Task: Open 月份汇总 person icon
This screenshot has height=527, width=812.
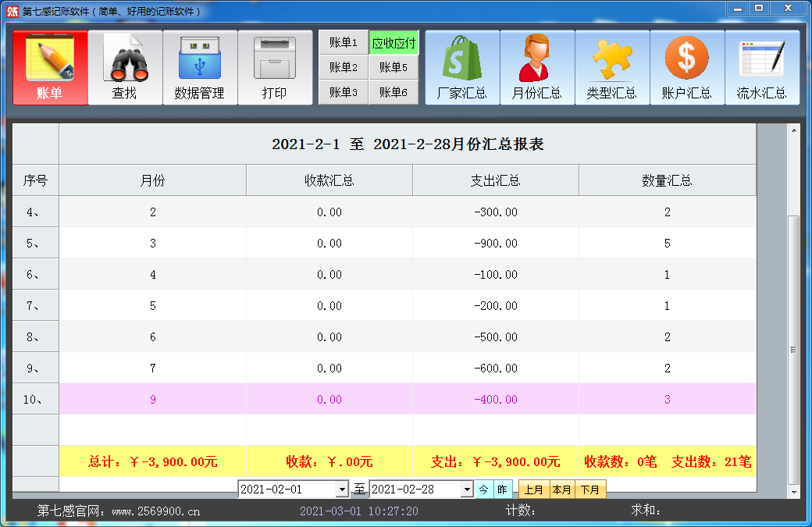Action: tap(537, 67)
